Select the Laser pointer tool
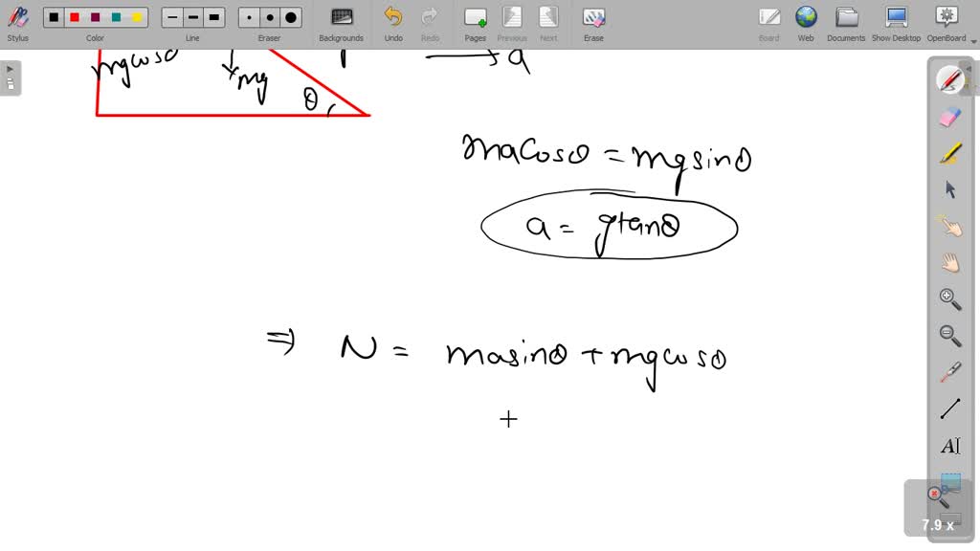The height and width of the screenshot is (551, 980). tap(949, 371)
